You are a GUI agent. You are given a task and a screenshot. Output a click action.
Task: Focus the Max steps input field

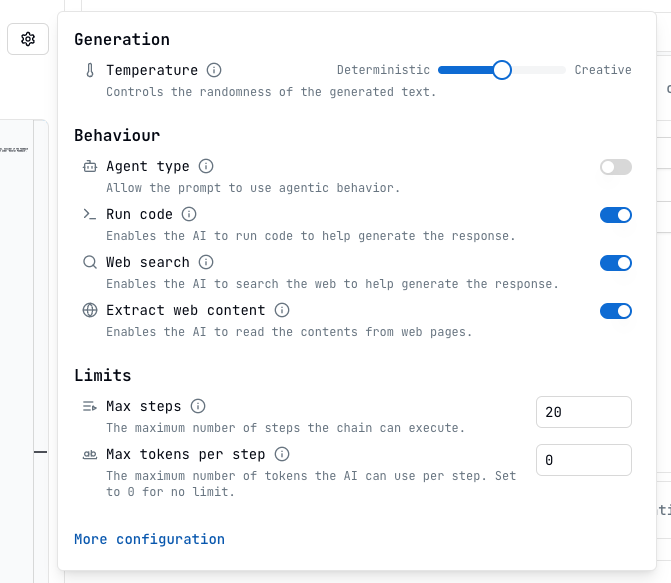pos(584,412)
